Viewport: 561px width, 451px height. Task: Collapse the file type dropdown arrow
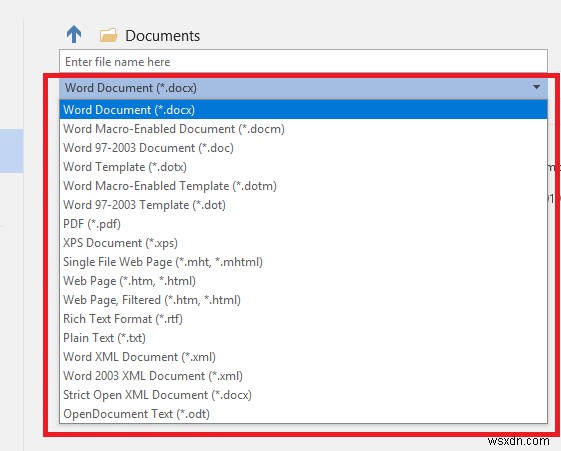[536, 87]
